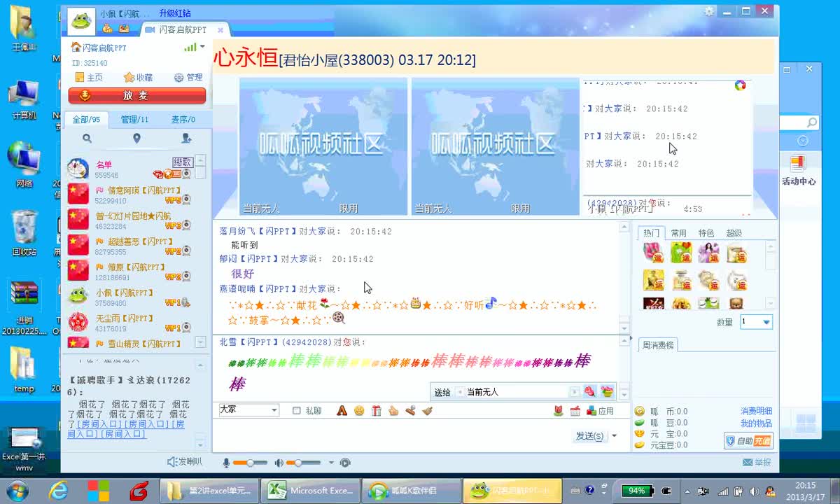Viewport: 840px width, 504px height.
Task: Click the 发喇叭 megaphone button
Action: pyautogui.click(x=185, y=462)
